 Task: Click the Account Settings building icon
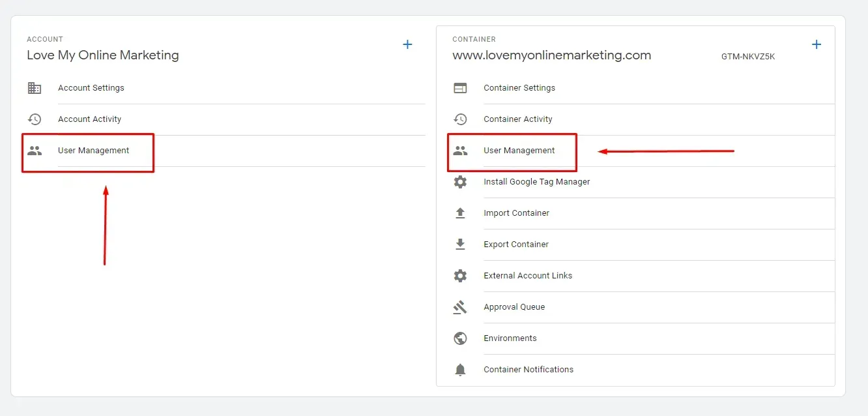[x=35, y=88]
